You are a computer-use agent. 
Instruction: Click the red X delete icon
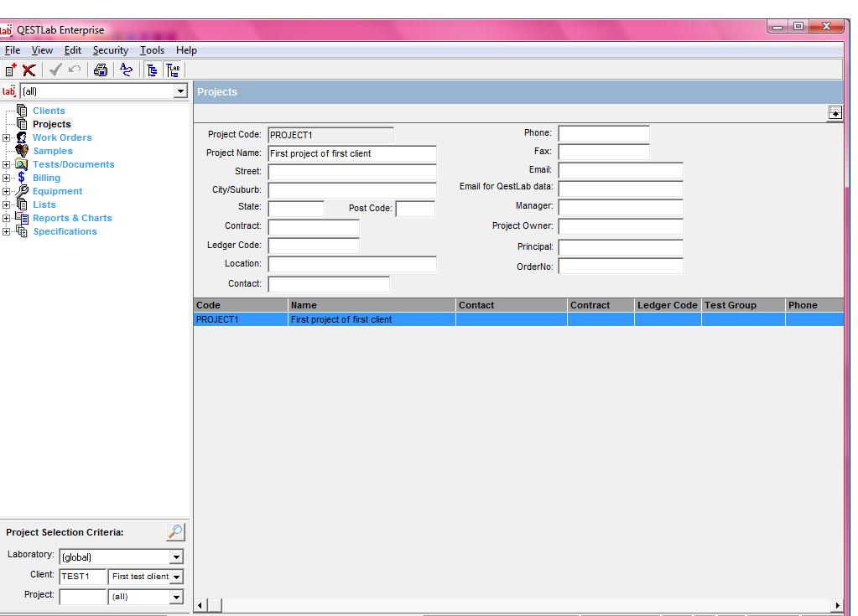(29, 71)
